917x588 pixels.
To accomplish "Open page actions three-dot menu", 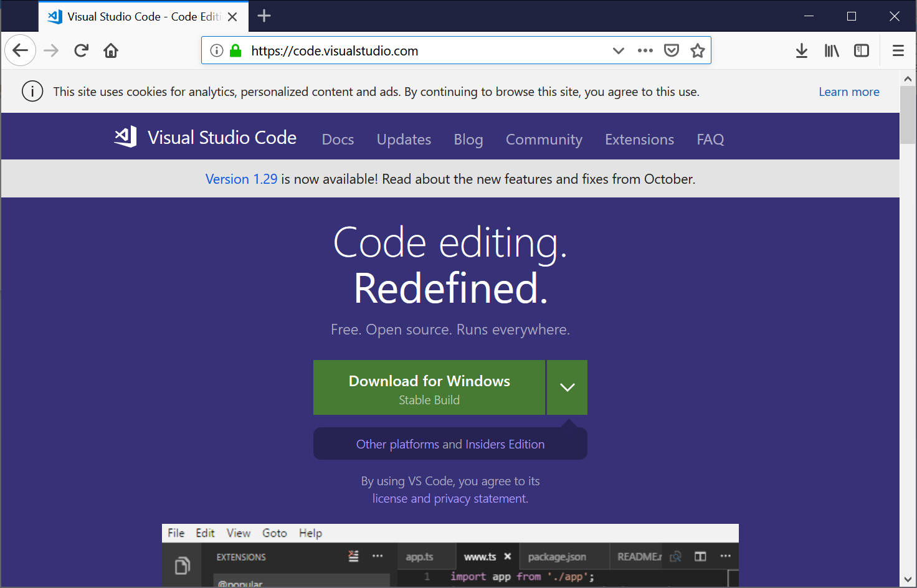I will tap(645, 50).
